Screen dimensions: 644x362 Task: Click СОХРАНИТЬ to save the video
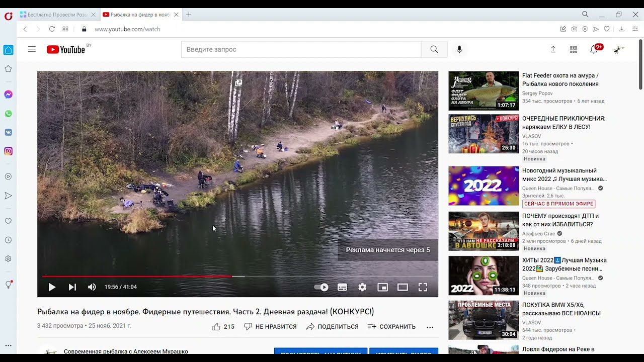tap(391, 327)
